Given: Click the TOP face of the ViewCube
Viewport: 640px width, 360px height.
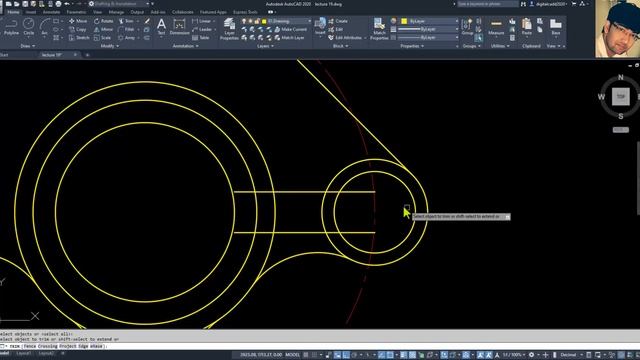Looking at the screenshot, I should (620, 97).
